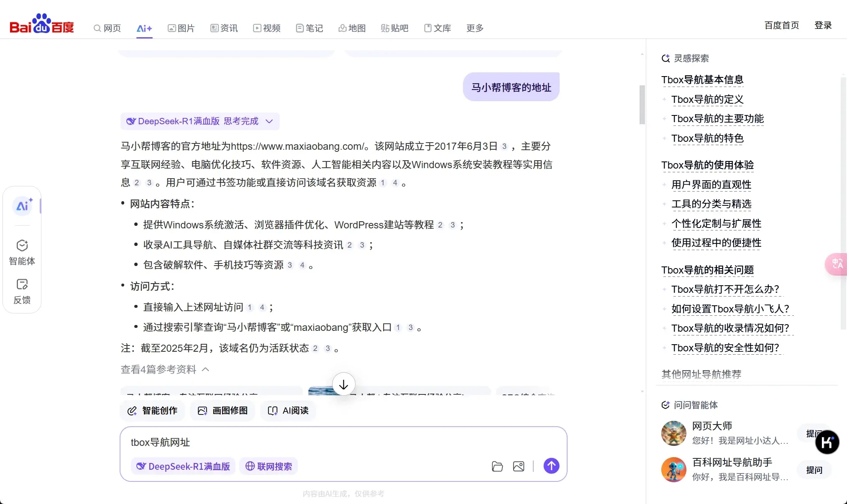Open 其他网址导航推荐 topic
This screenshot has width=847, height=504.
(701, 374)
